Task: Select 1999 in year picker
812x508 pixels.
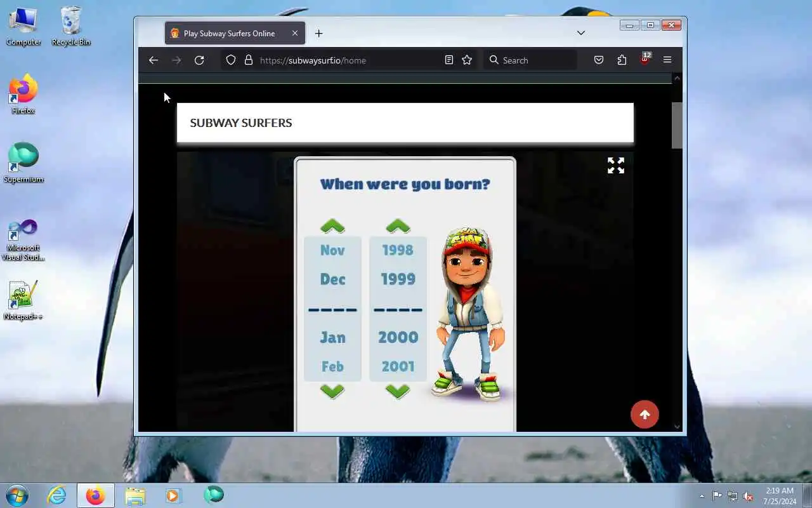Action: coord(398,279)
